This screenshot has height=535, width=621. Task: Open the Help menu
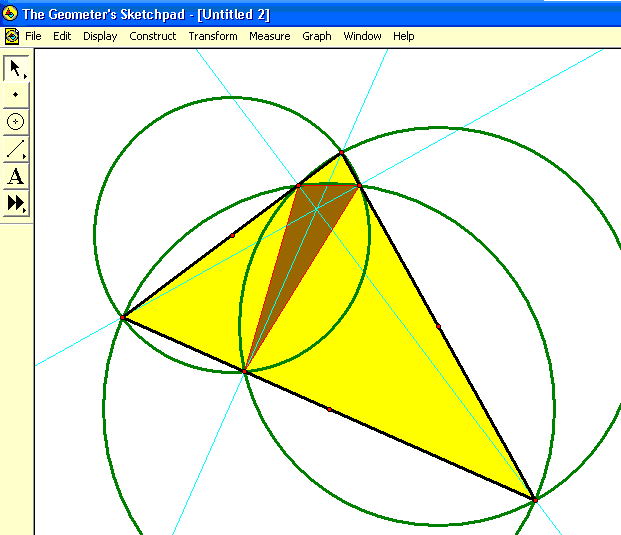tap(403, 36)
